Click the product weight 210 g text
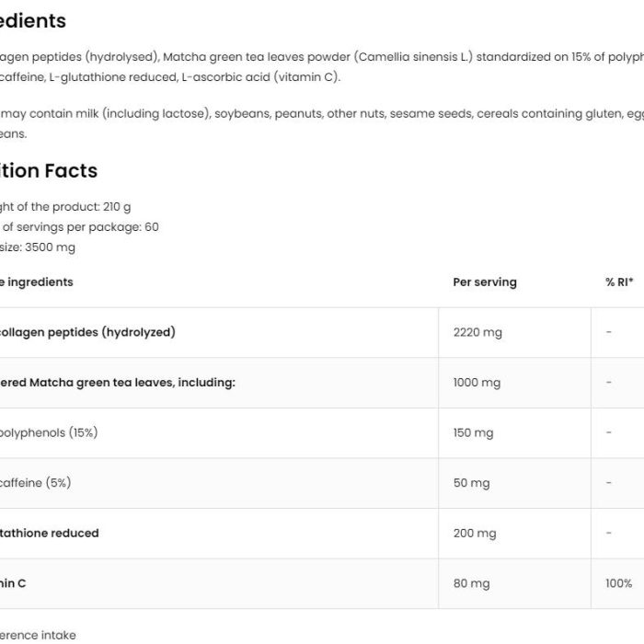The width and height of the screenshot is (644, 644). pyautogui.click(x=65, y=207)
